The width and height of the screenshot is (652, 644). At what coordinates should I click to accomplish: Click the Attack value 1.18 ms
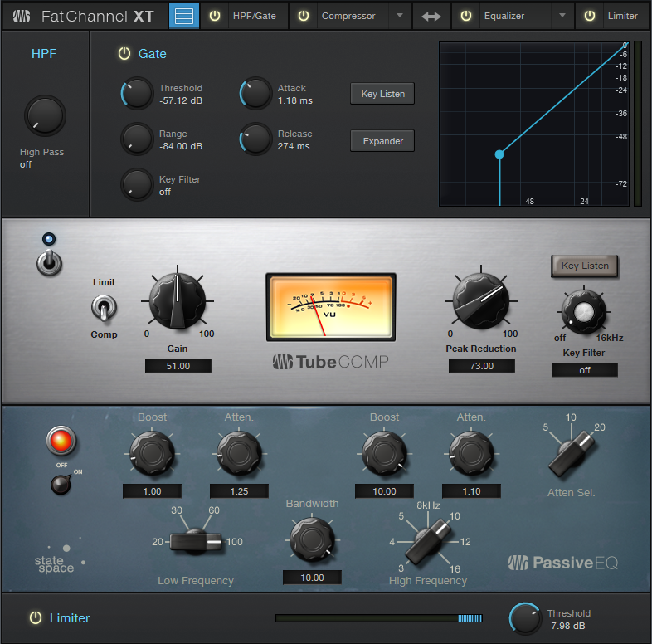pos(294,100)
